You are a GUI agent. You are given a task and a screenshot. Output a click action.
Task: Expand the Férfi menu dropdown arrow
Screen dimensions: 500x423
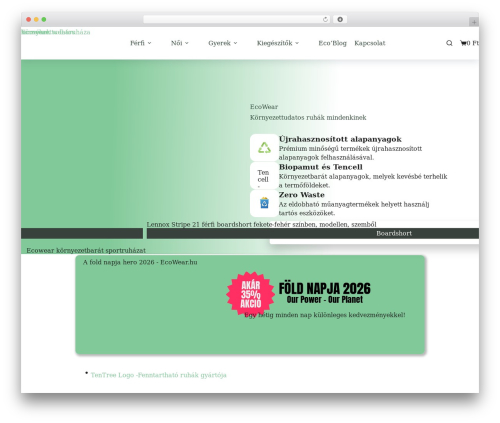tap(149, 43)
